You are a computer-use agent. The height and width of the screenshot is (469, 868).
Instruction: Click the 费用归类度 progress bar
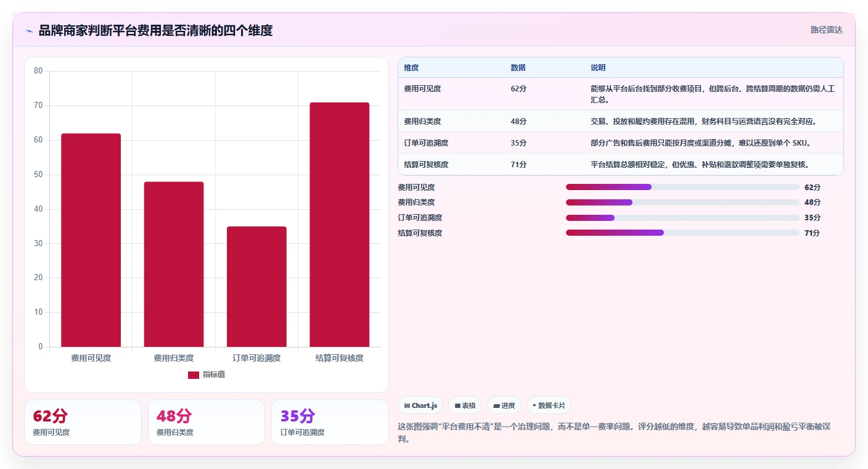[682, 202]
